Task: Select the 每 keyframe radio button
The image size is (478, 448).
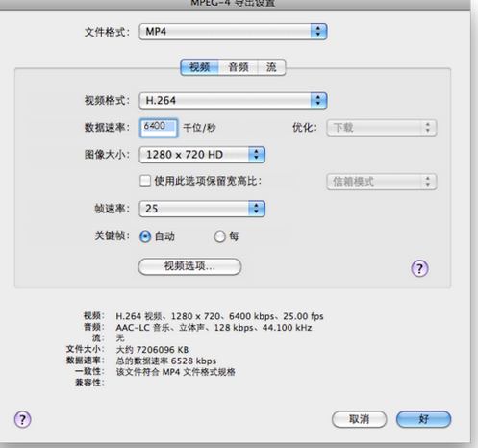Action: click(x=220, y=236)
